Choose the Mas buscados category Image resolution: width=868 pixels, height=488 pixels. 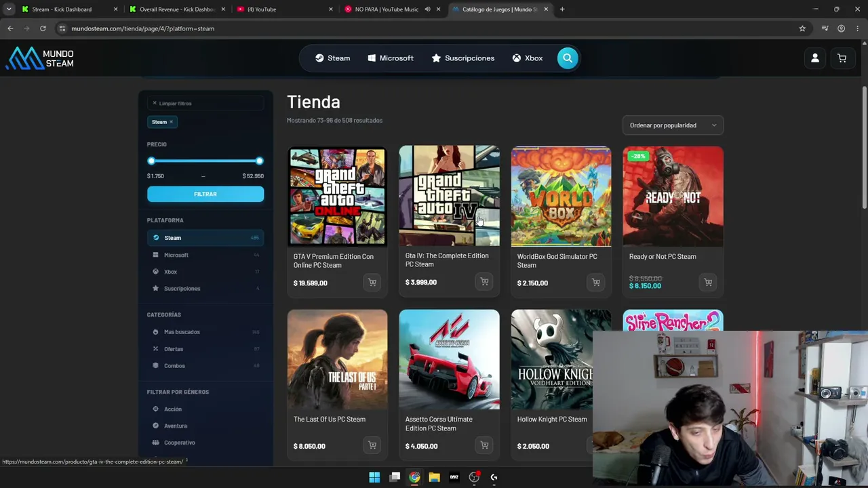pos(205,332)
